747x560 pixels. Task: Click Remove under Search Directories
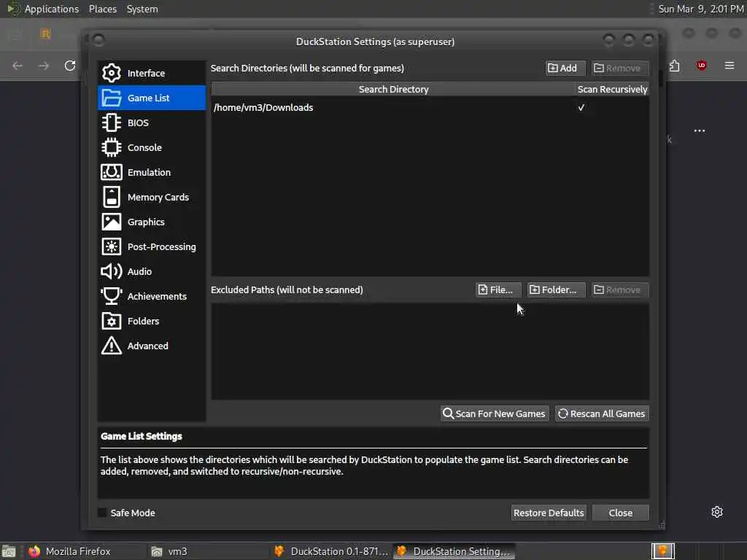pyautogui.click(x=619, y=68)
